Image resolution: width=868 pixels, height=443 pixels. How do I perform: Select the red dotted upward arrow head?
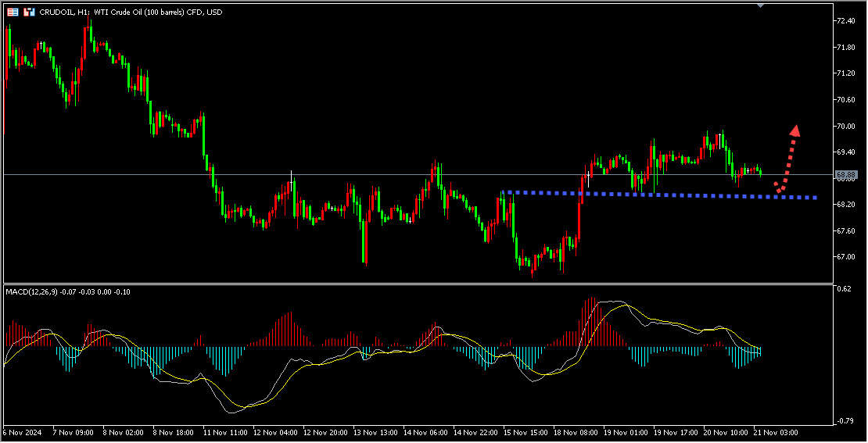click(x=794, y=130)
